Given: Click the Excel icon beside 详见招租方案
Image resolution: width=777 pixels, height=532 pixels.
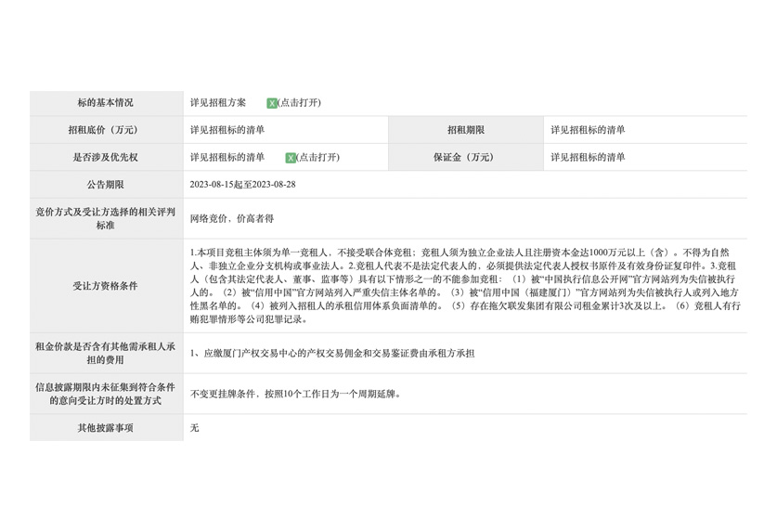Looking at the screenshot, I should pyautogui.click(x=272, y=103).
